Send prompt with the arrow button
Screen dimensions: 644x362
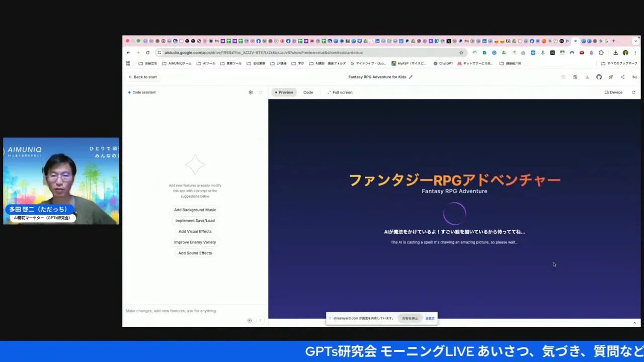(x=260, y=320)
